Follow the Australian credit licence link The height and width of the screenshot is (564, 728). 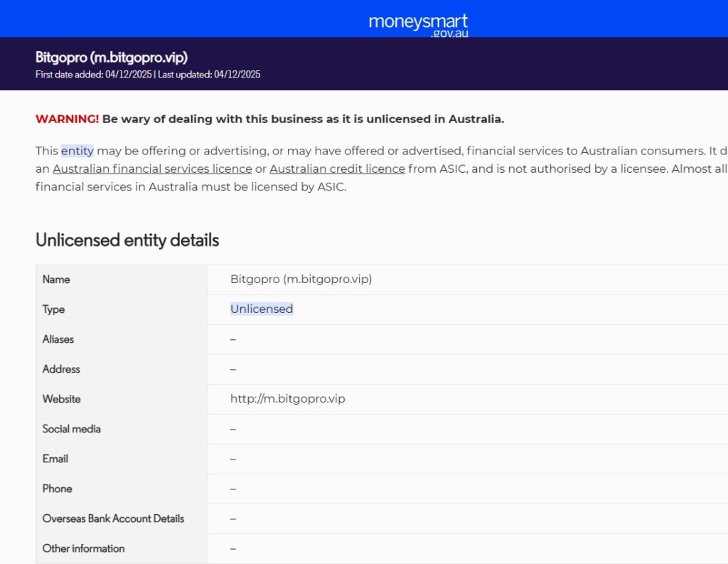pos(337,169)
